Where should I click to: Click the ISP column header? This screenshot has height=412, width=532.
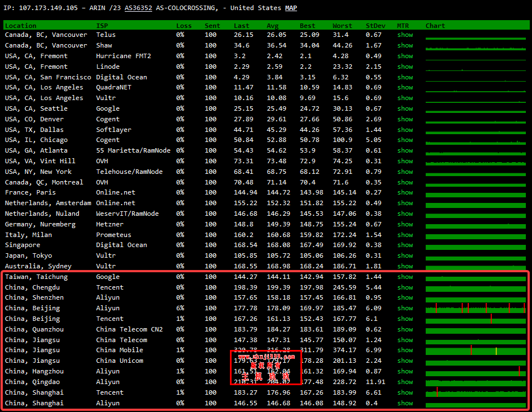102,26
